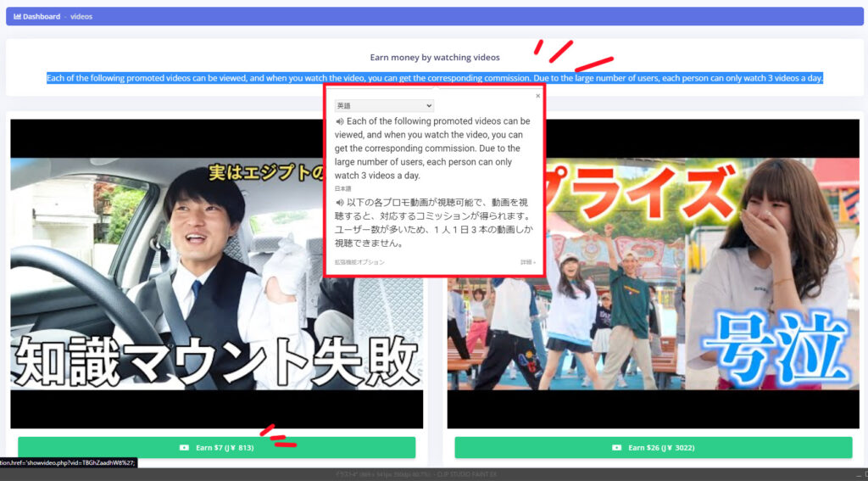Open the taxi driver video thumbnail
Image resolution: width=868 pixels, height=481 pixels.
[216, 274]
